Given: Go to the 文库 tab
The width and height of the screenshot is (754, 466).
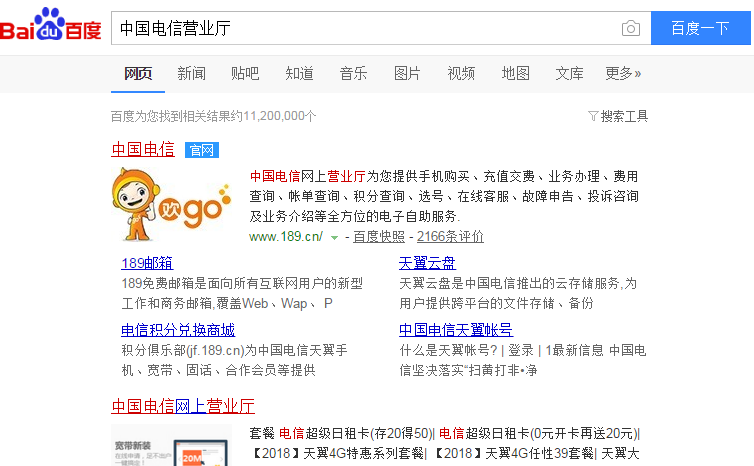Looking at the screenshot, I should click(x=569, y=74).
